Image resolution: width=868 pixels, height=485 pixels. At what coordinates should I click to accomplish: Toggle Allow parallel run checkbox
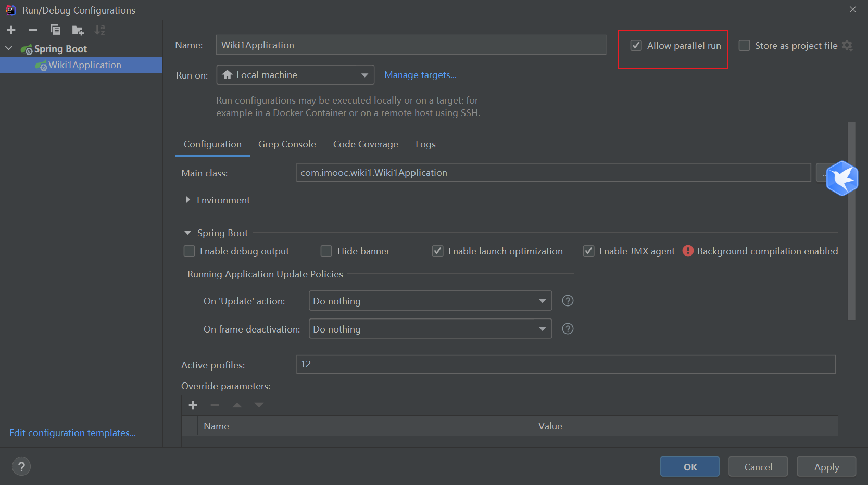636,45
